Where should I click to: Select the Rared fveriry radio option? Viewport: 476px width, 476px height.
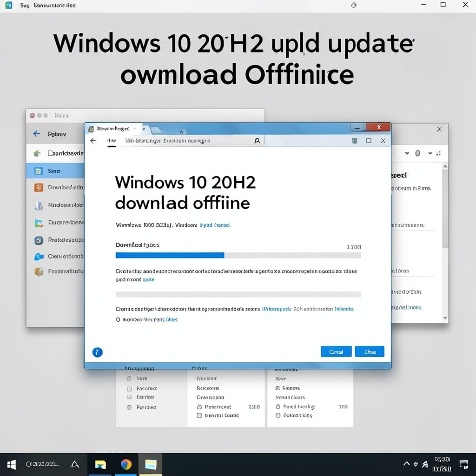[278, 406]
